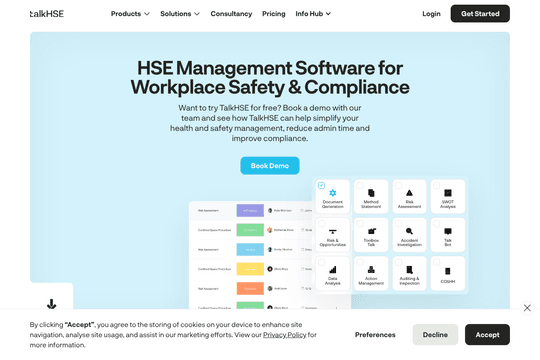Click the download arrow icon
The height and width of the screenshot is (360, 540).
(51, 304)
